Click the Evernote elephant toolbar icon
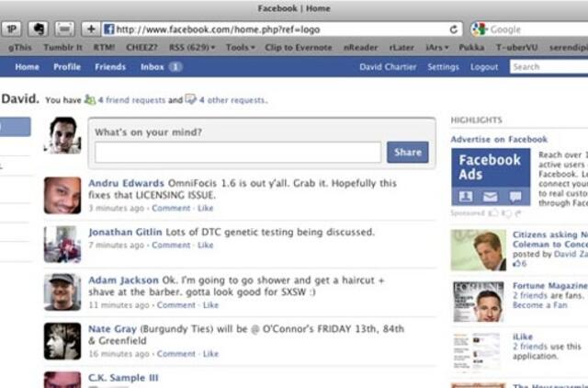Image resolution: width=588 pixels, height=388 pixels. 40,29
